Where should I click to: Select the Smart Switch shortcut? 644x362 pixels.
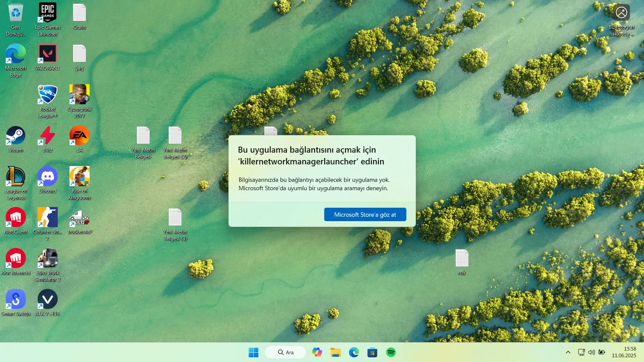pos(15,303)
